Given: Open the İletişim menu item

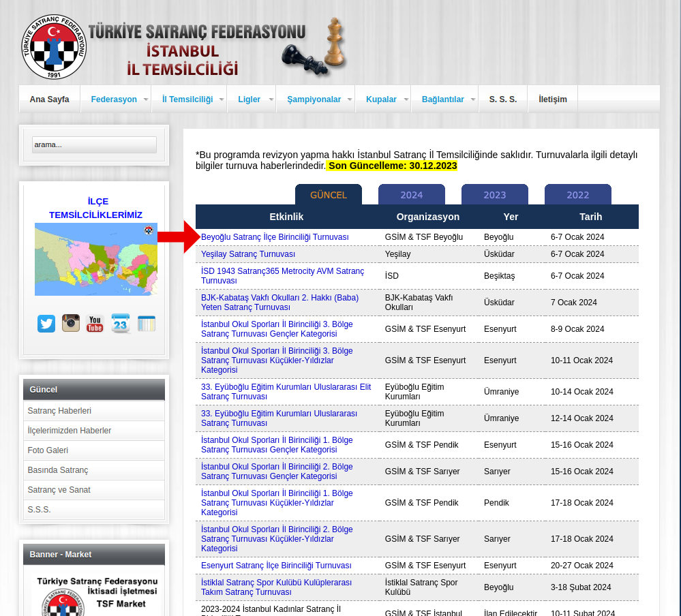Looking at the screenshot, I should tap(552, 99).
